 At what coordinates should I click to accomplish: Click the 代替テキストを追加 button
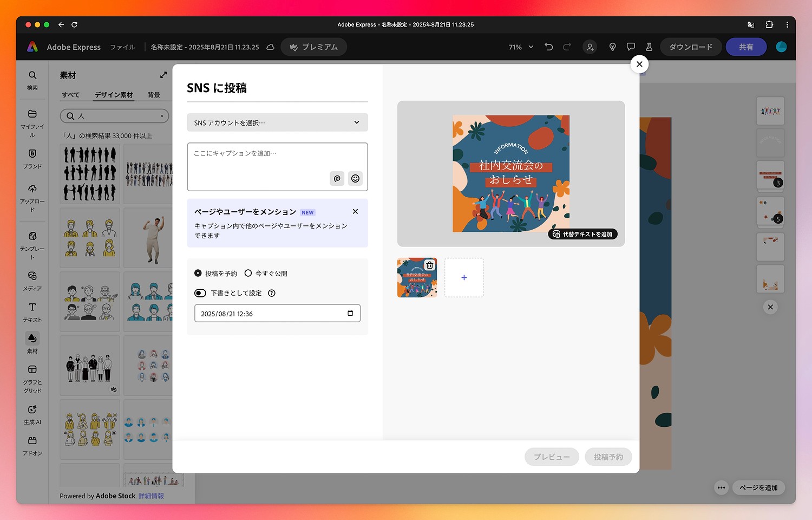click(x=582, y=234)
